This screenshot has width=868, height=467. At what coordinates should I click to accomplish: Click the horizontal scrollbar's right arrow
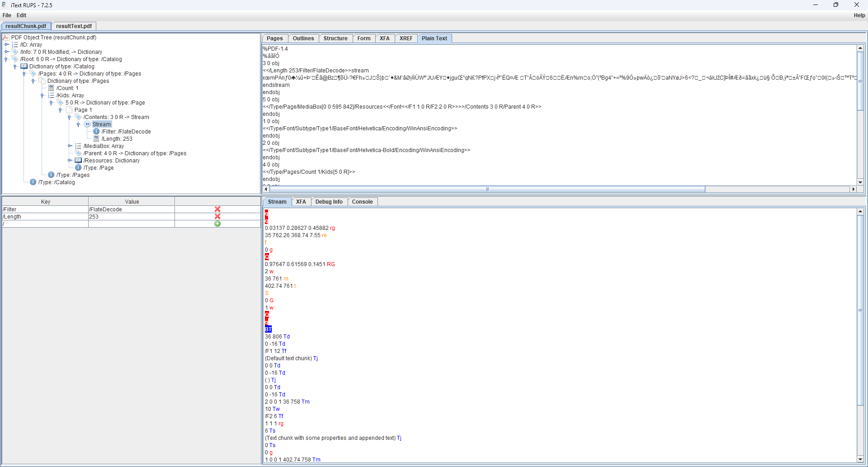pyautogui.click(x=854, y=189)
